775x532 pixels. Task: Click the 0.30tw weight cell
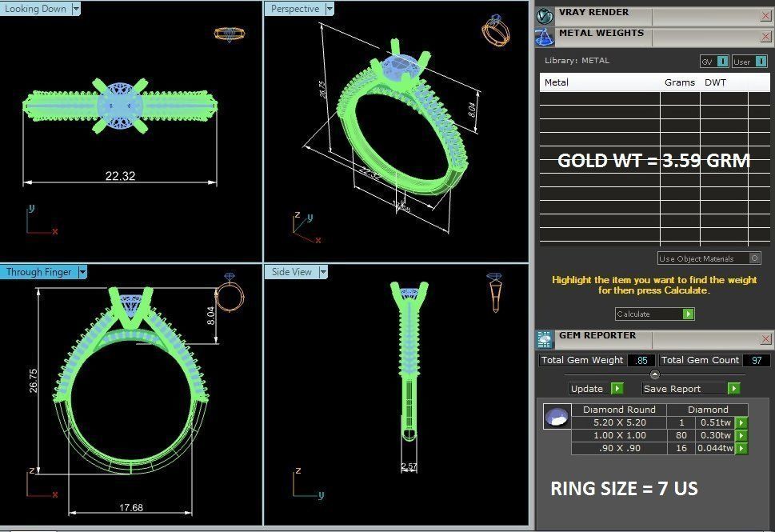(x=715, y=435)
